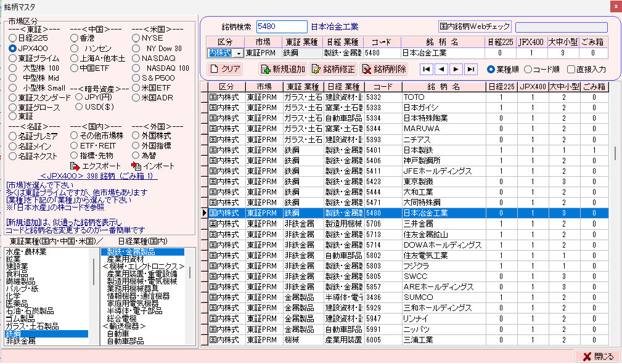Click the 銘柄検索 search input field

281,26
